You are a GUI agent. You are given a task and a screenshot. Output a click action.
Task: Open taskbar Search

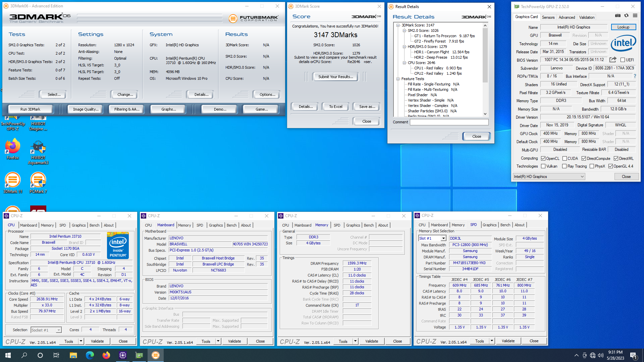(24, 355)
